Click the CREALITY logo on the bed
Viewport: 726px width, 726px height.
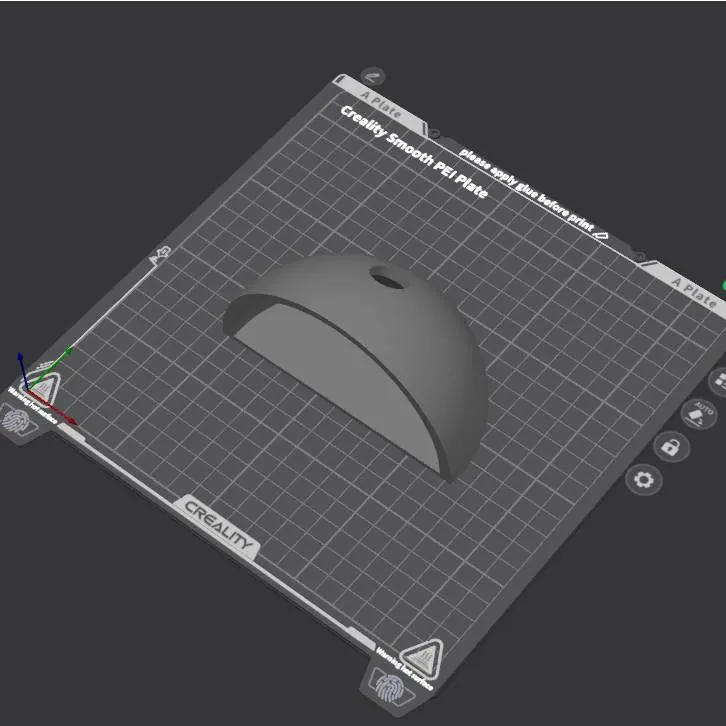[219, 526]
